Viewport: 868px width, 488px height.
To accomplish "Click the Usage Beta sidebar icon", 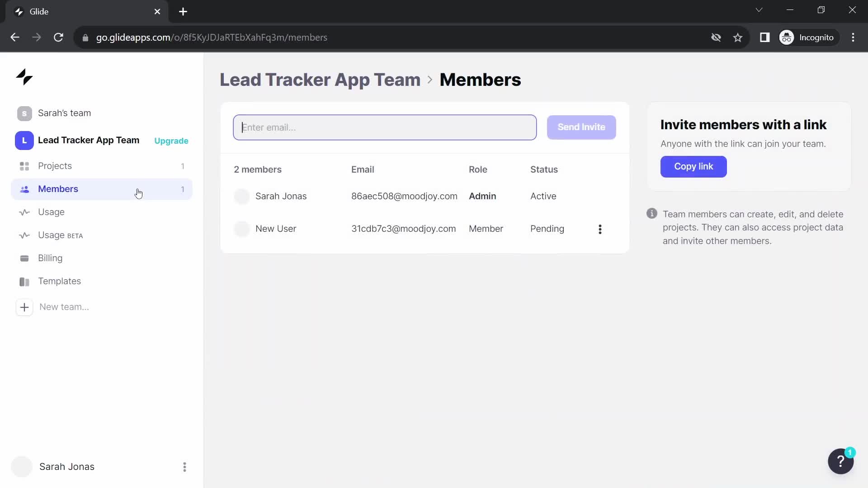I will (24, 235).
